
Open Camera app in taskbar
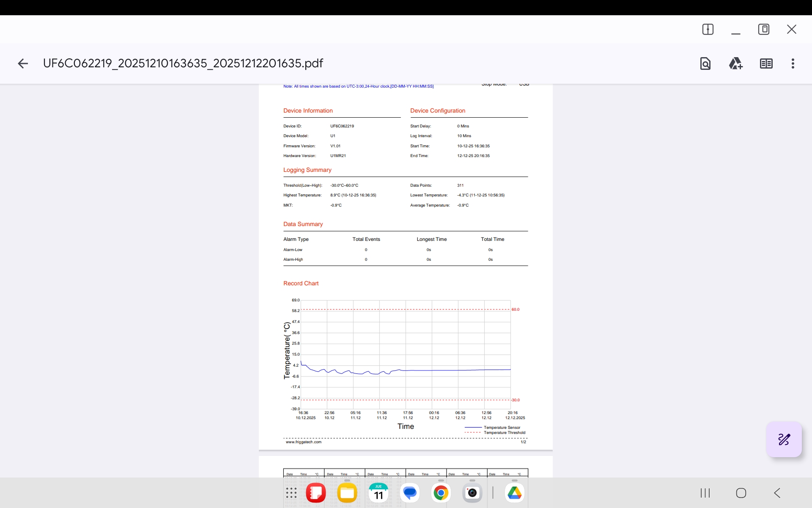[x=472, y=493]
